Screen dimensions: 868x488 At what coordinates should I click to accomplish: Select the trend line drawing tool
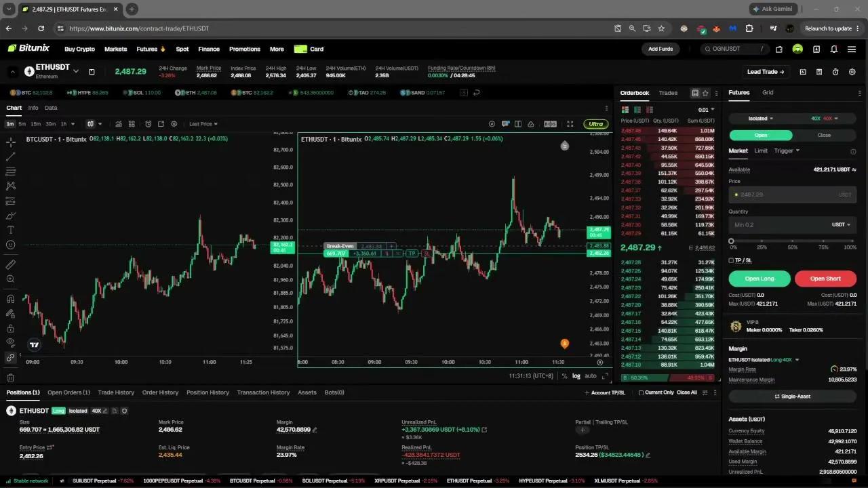11,157
